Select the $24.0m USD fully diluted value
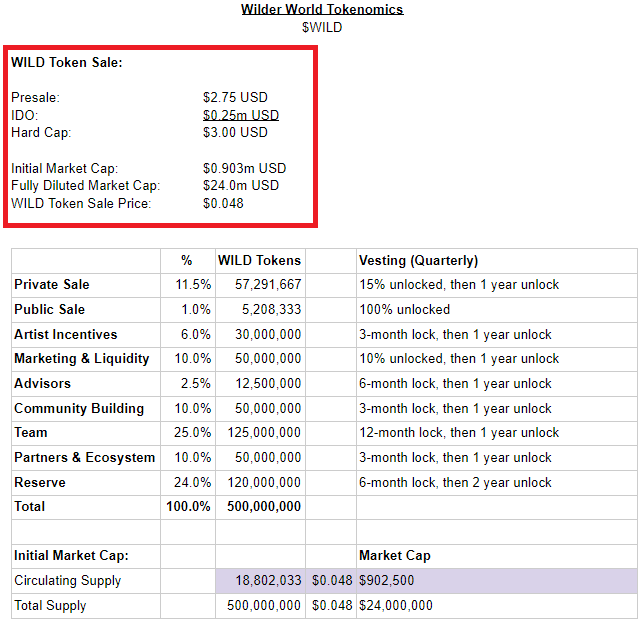The width and height of the screenshot is (642, 622). (x=241, y=185)
